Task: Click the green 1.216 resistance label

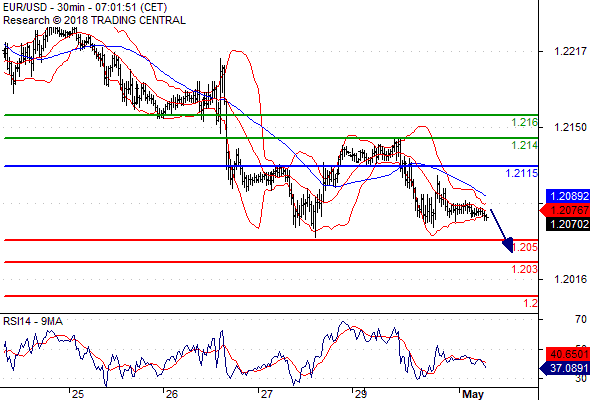Action: tap(525, 122)
